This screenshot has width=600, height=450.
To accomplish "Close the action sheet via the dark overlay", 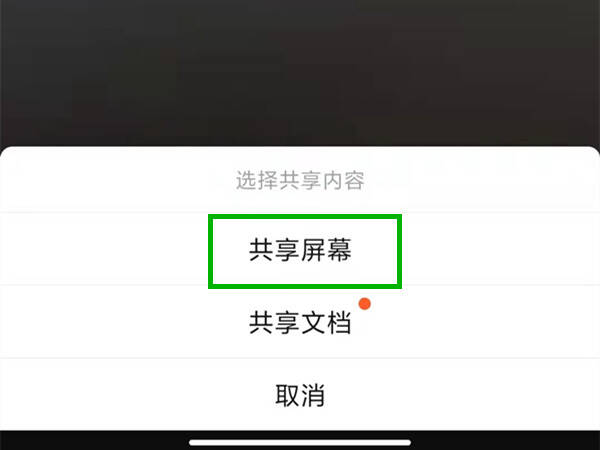I will point(300,73).
